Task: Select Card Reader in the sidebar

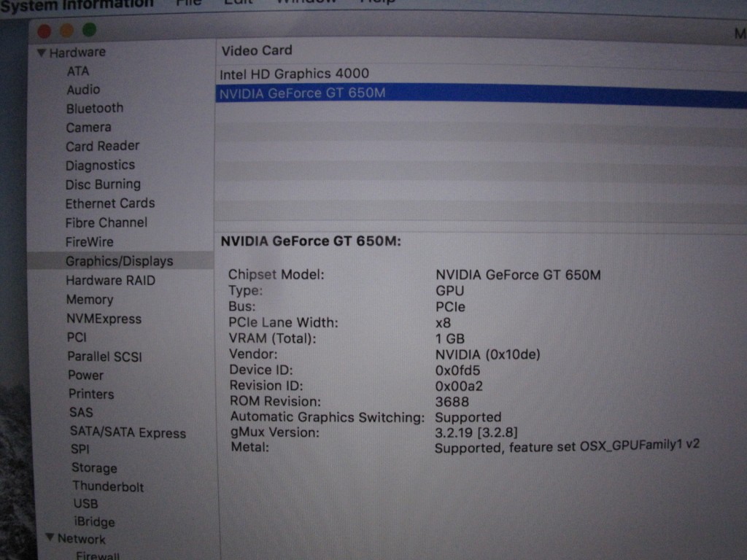Action: click(102, 146)
